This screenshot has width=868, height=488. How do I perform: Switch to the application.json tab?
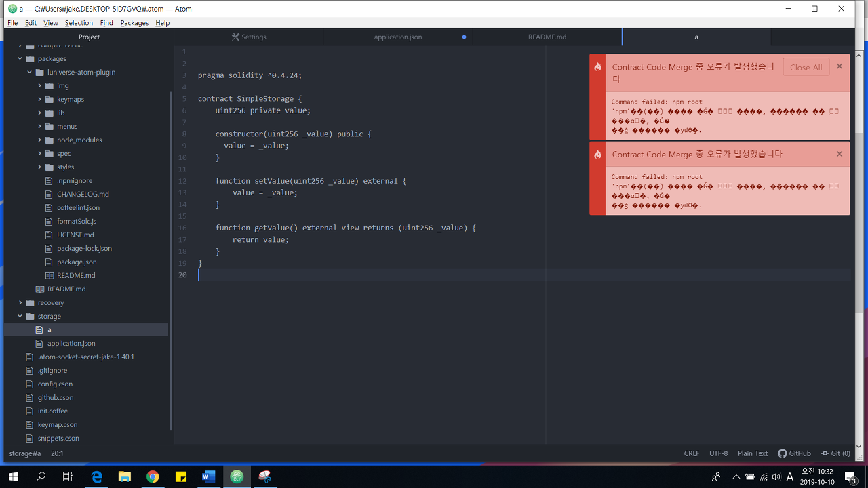398,37
